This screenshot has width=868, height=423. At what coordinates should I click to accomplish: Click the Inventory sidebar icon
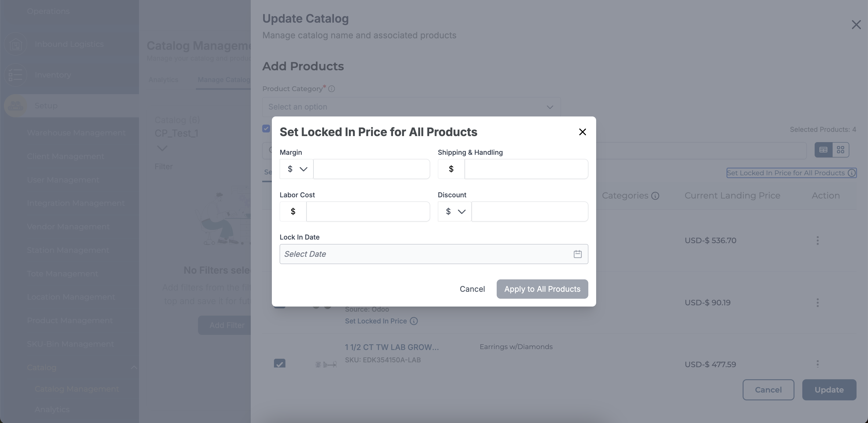15,75
